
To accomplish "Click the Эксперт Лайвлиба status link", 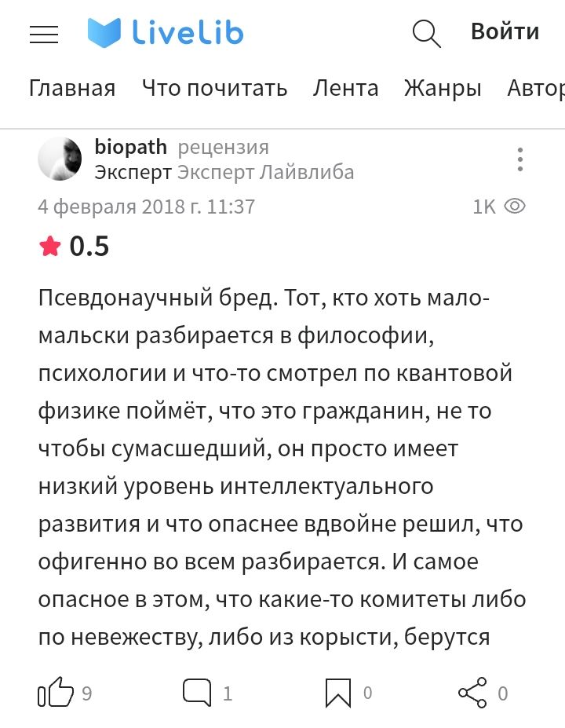I will point(265,172).
